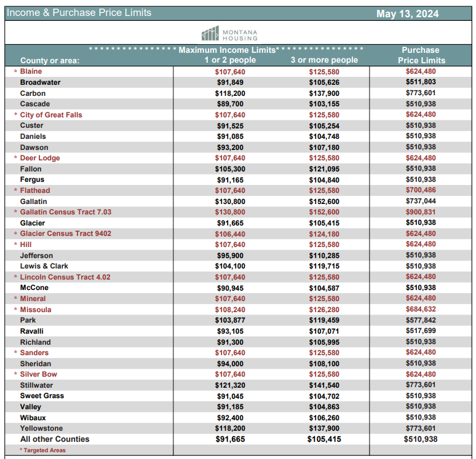The height and width of the screenshot is (459, 476).
Task: Click the Lincoln Census Tract 4.02 county name
Action: click(65, 277)
